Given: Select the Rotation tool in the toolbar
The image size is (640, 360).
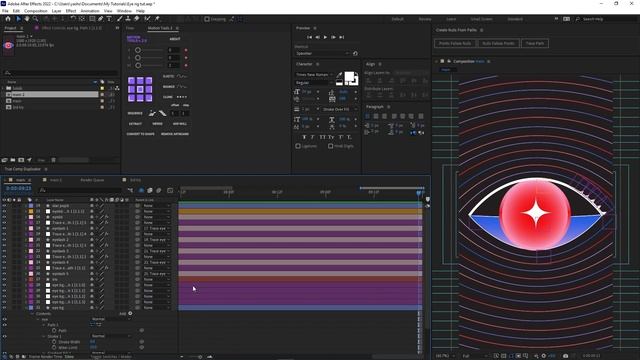Looking at the screenshot, I should (x=73, y=19).
